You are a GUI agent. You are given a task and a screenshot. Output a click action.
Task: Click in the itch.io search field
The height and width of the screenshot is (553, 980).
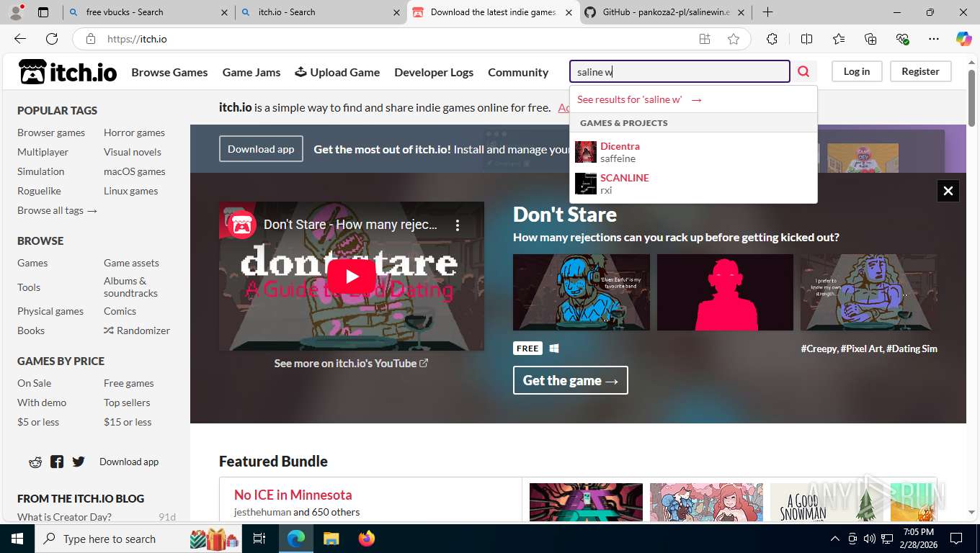point(680,71)
